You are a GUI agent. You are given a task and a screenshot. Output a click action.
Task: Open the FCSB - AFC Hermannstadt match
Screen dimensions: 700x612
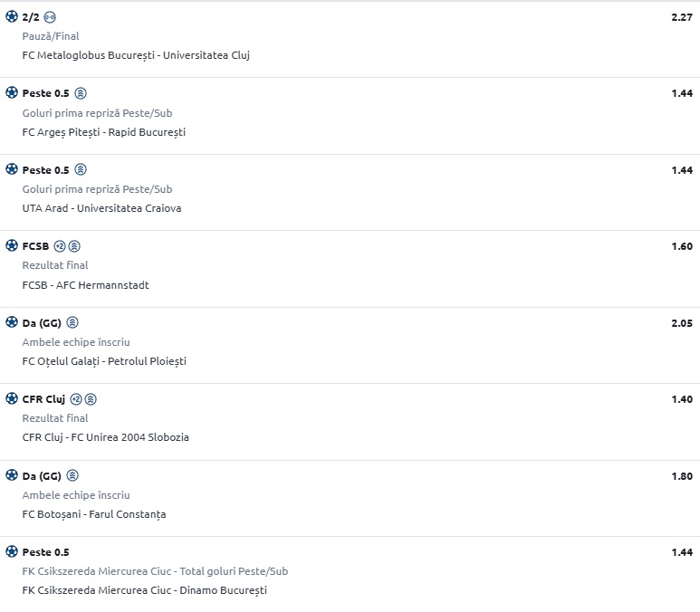pos(85,285)
